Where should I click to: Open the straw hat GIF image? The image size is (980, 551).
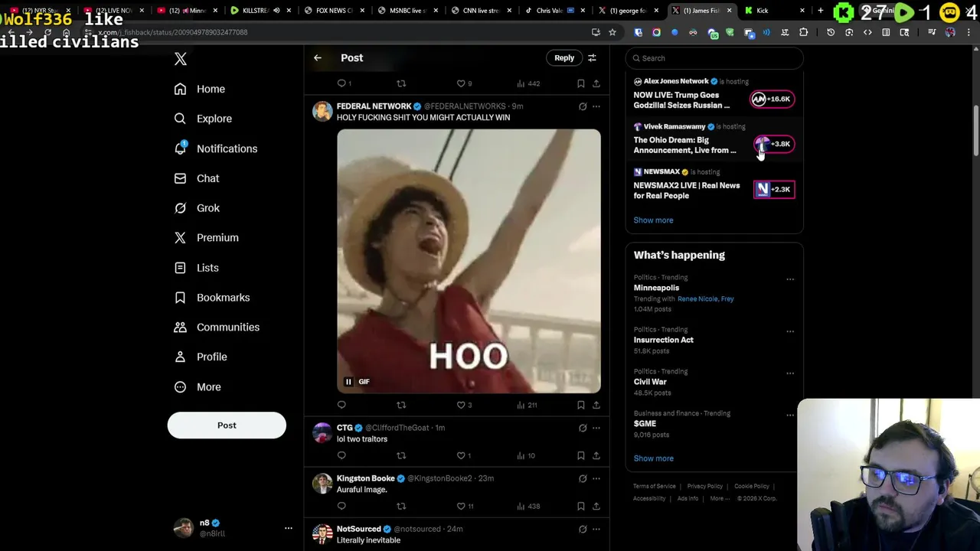tap(469, 261)
